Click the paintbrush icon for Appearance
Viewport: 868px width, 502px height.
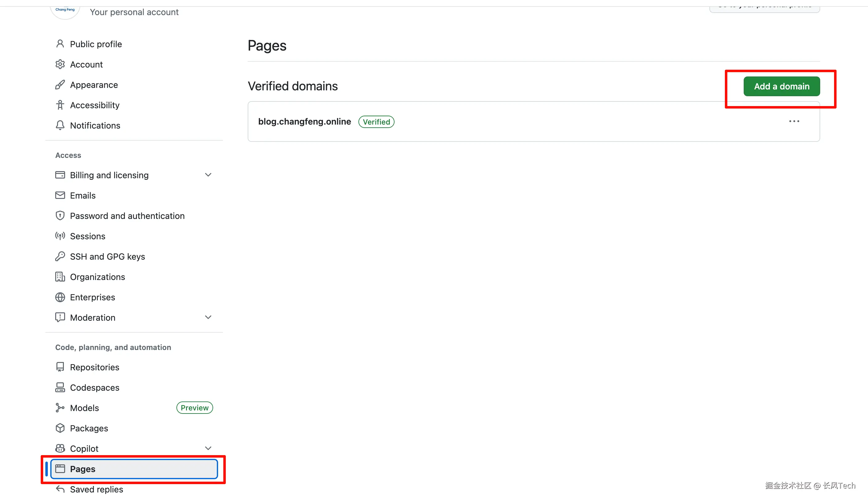pos(60,85)
